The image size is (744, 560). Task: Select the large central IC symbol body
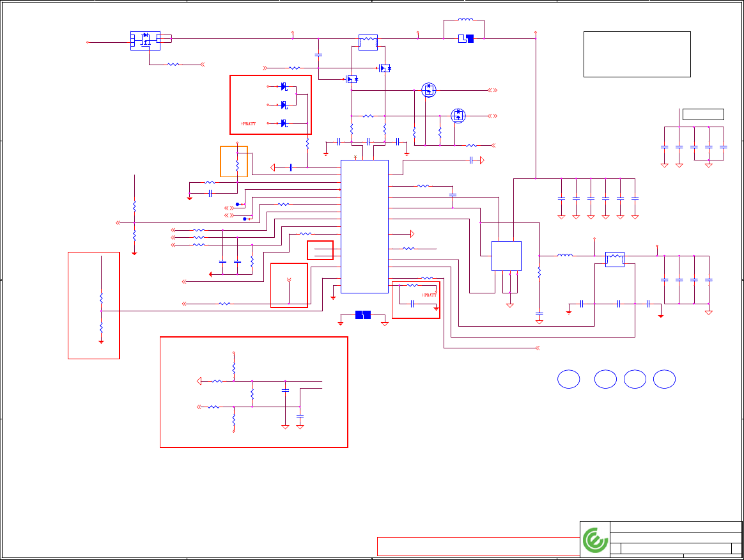point(364,226)
